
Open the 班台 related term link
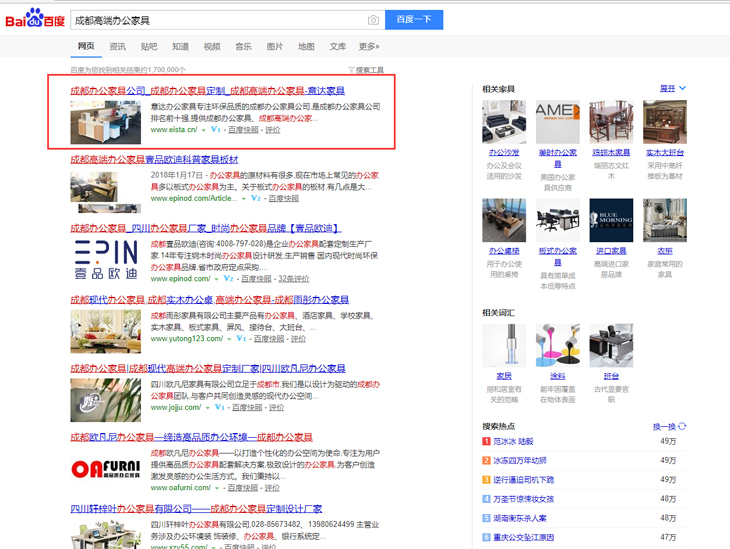[611, 376]
